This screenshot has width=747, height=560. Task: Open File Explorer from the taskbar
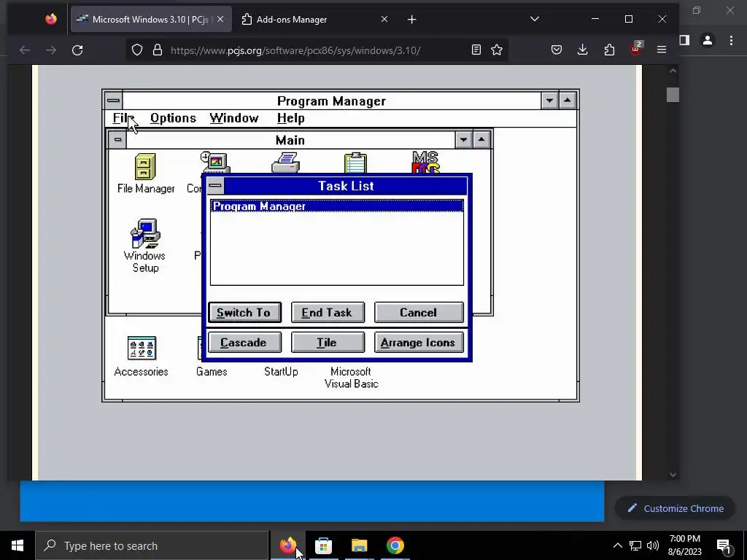[x=359, y=545]
